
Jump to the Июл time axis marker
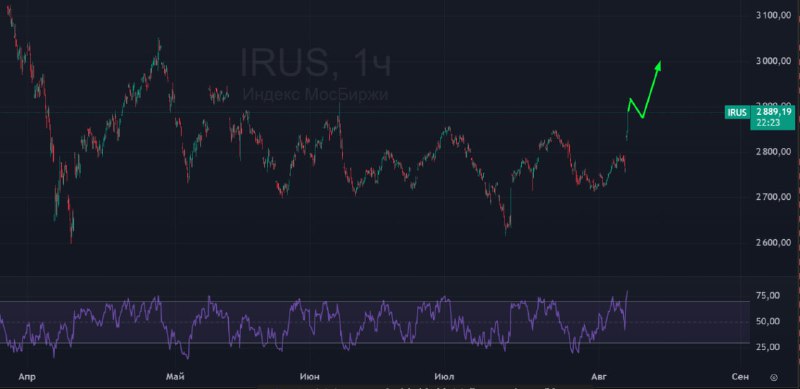pos(444,377)
